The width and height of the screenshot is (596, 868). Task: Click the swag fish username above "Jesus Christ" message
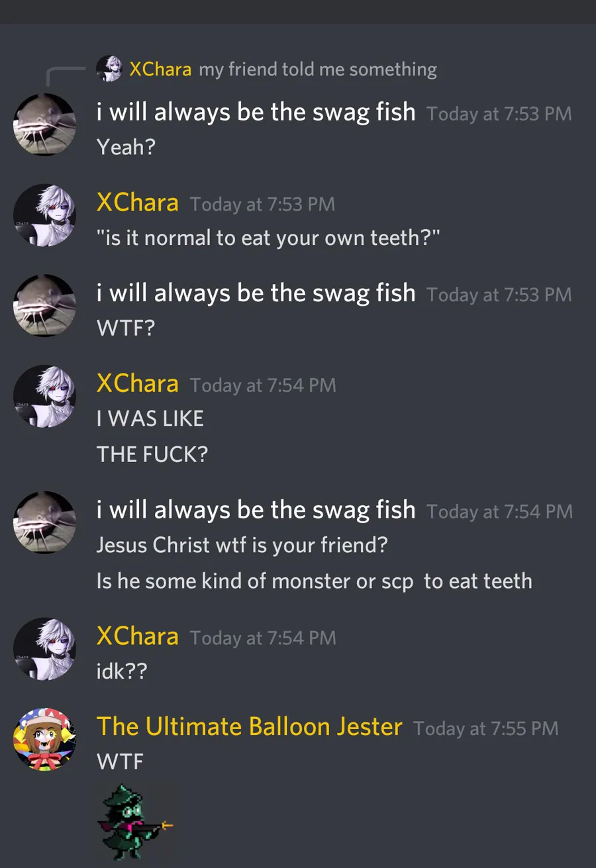tap(256, 510)
